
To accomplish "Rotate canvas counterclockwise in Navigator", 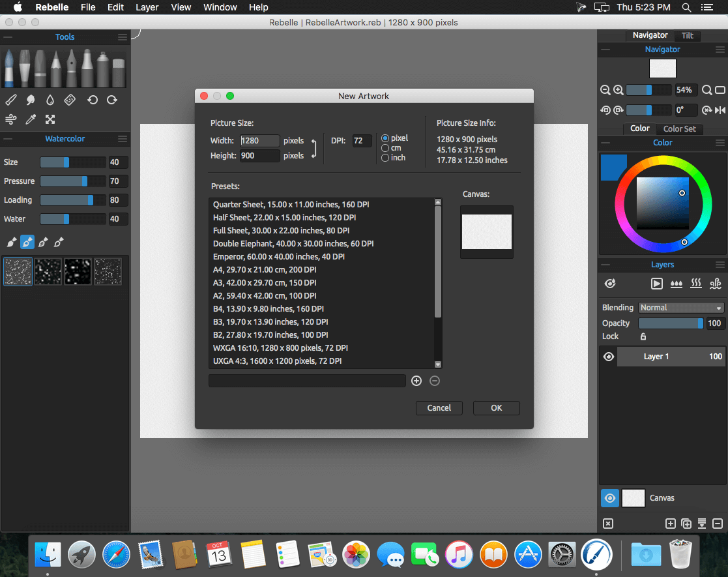I will point(605,110).
